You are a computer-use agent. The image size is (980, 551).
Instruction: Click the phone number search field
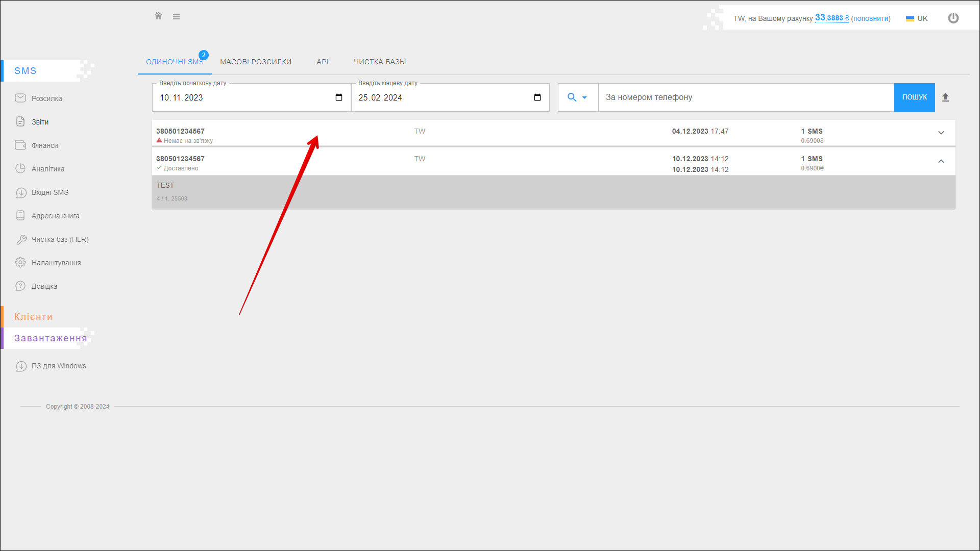[x=745, y=97]
